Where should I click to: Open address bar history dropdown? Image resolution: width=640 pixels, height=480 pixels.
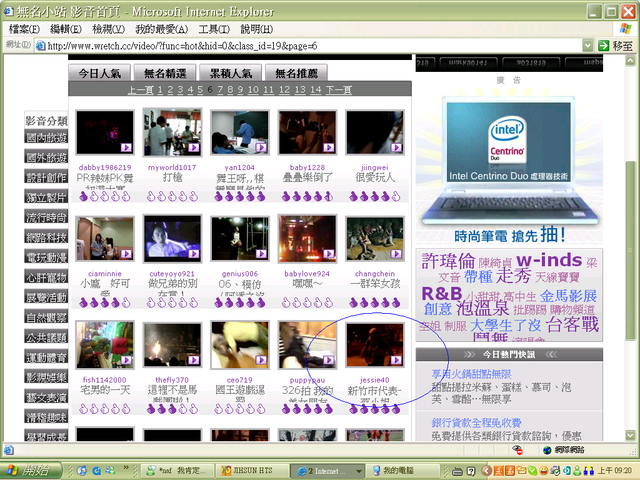click(x=587, y=45)
